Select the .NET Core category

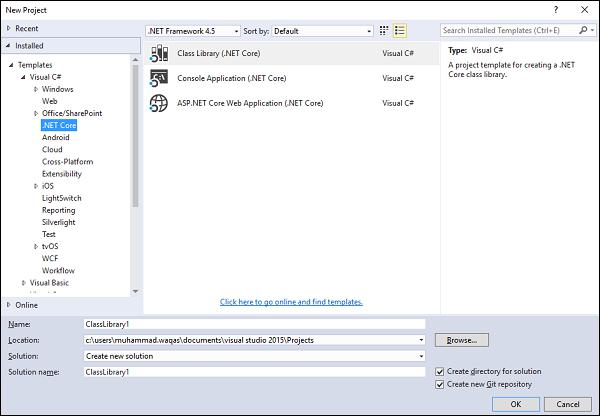click(59, 125)
